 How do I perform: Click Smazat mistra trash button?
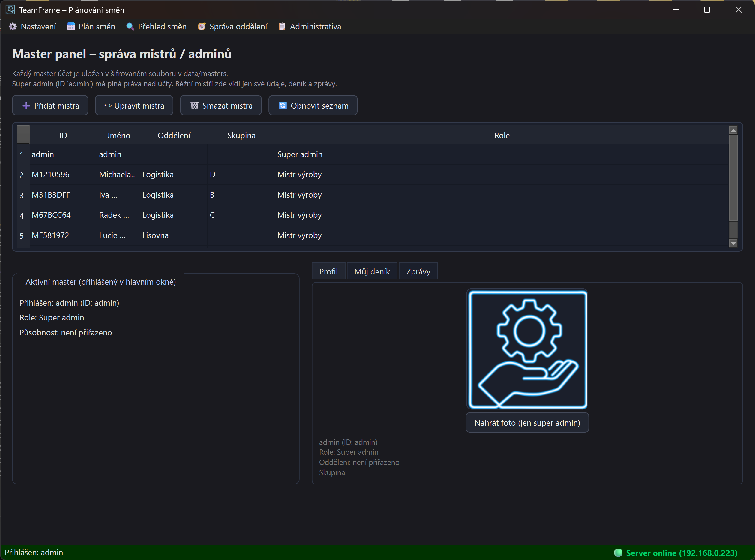(221, 106)
